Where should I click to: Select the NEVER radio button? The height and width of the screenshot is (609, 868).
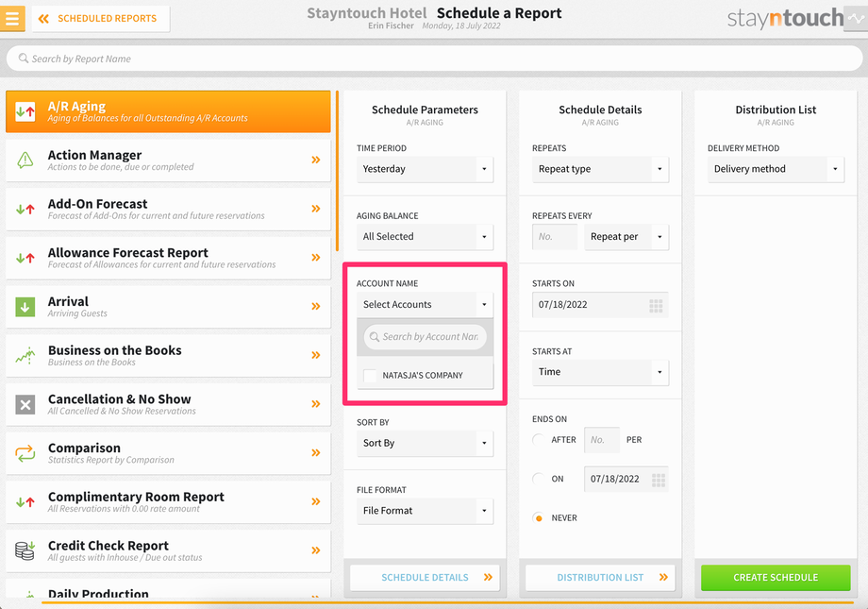[538, 518]
